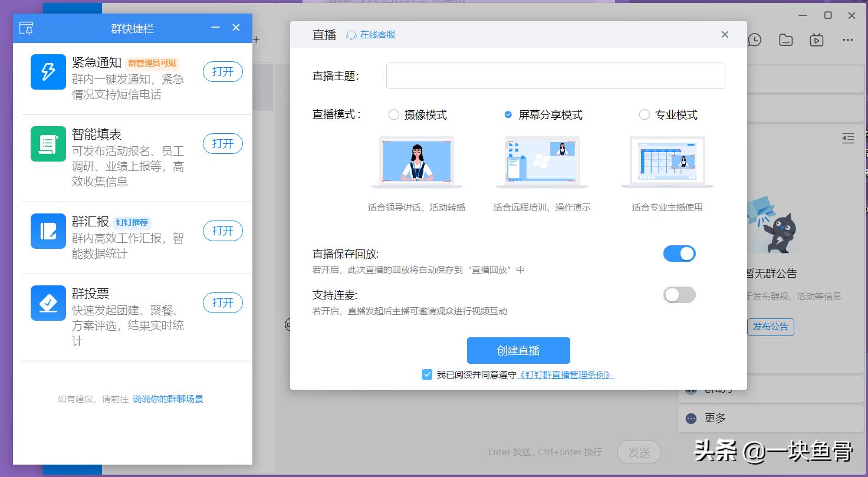Minimize the 群快捷栏 panel
This screenshot has width=868, height=477.
pos(215,28)
